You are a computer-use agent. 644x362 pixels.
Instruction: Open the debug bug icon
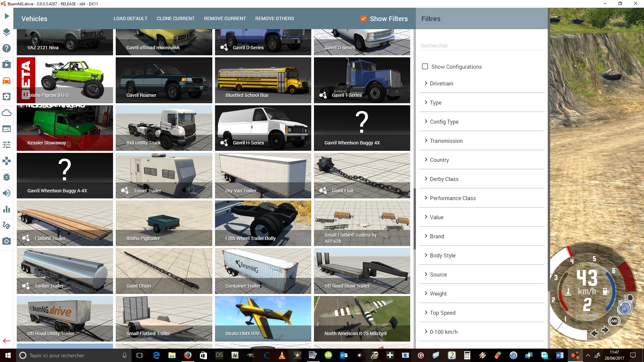[x=7, y=177]
